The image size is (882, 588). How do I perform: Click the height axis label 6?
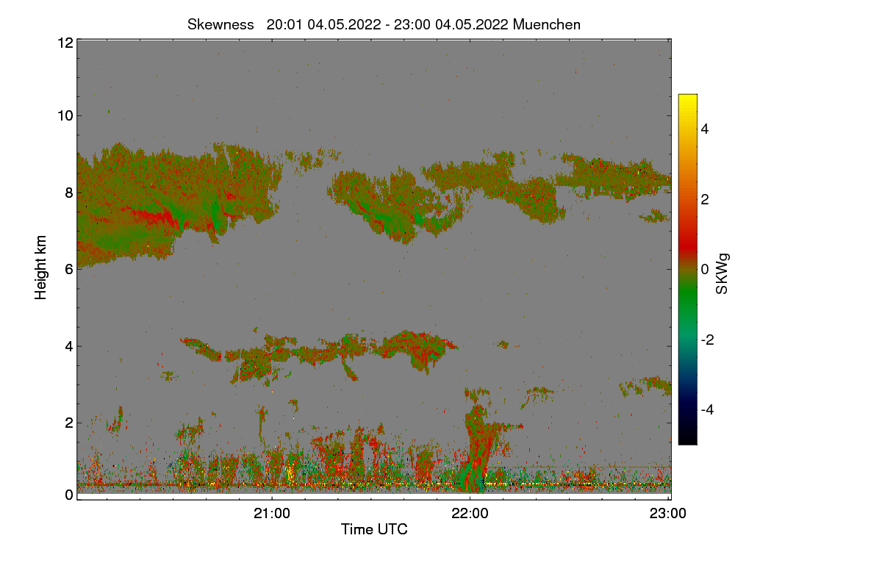point(69,270)
